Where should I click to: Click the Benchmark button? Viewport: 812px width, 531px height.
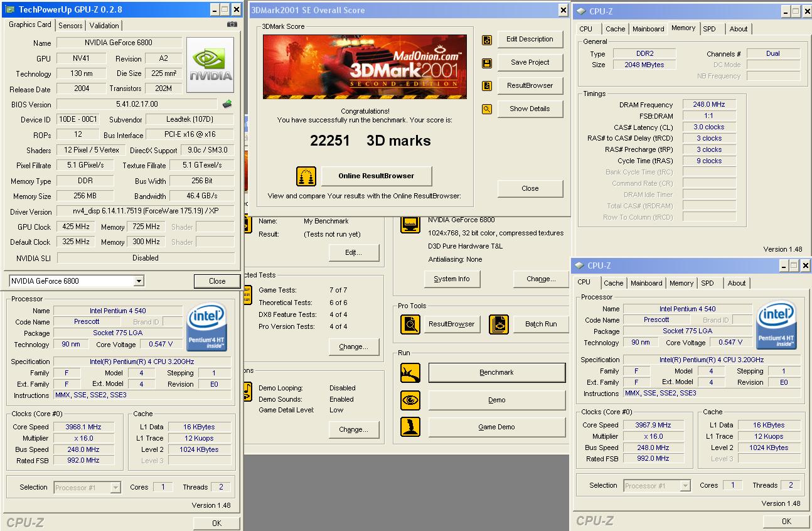[x=496, y=372]
